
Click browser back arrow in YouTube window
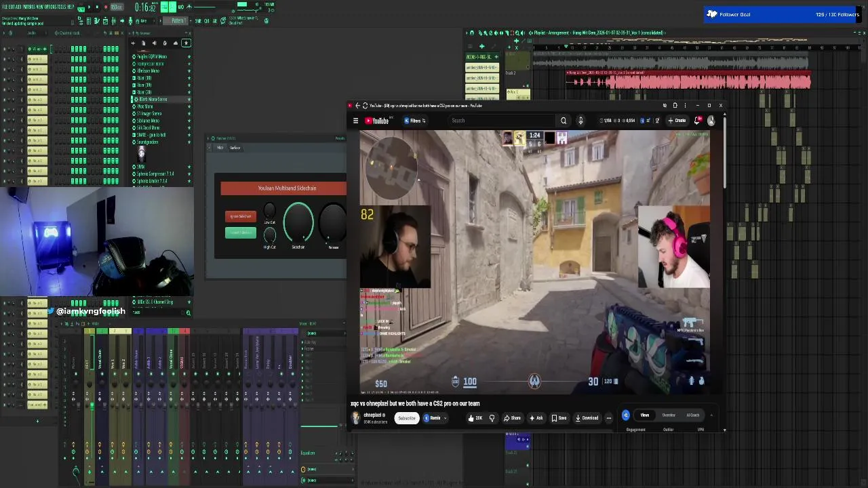click(x=357, y=105)
